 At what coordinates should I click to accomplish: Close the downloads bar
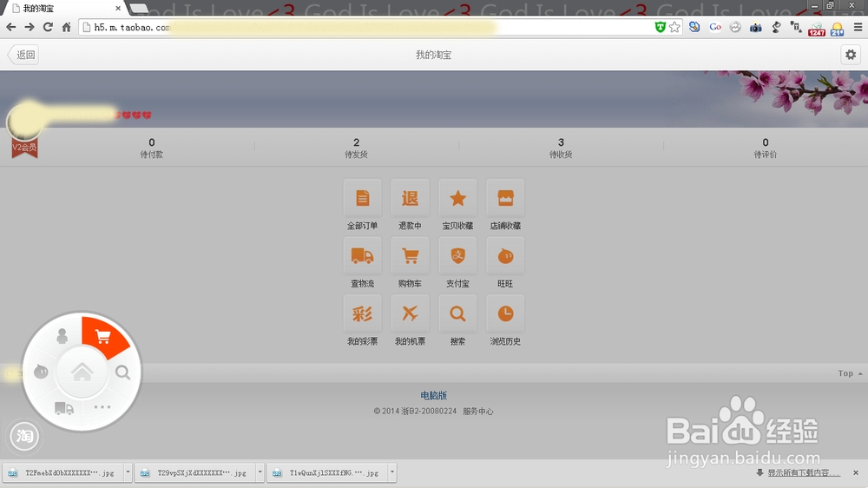pos(856,472)
